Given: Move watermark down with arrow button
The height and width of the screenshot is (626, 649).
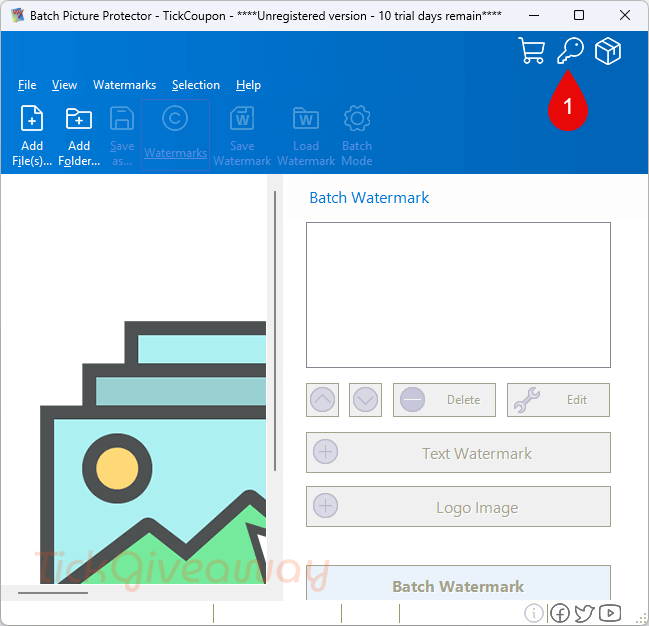Looking at the screenshot, I should pyautogui.click(x=365, y=400).
